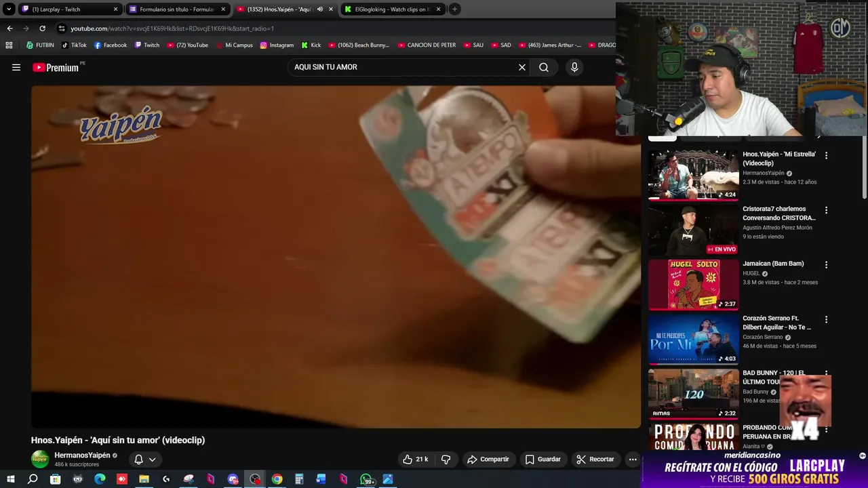Open a new browser tab

[x=454, y=9]
